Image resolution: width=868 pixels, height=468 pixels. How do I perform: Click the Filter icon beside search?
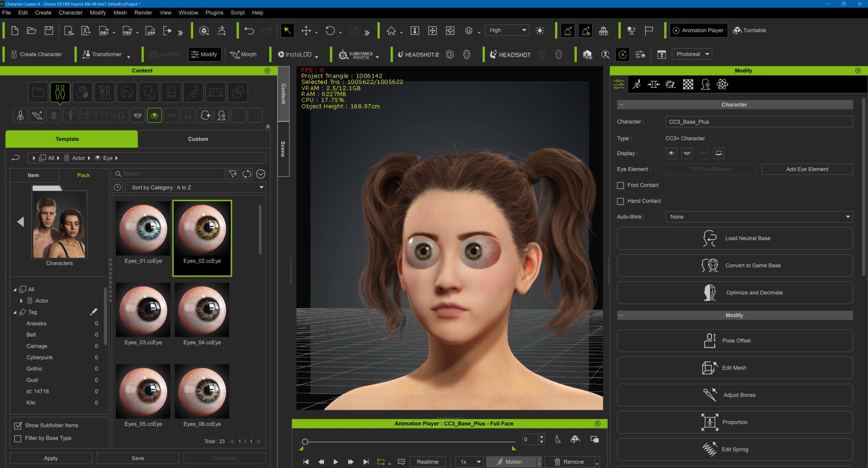(x=233, y=174)
